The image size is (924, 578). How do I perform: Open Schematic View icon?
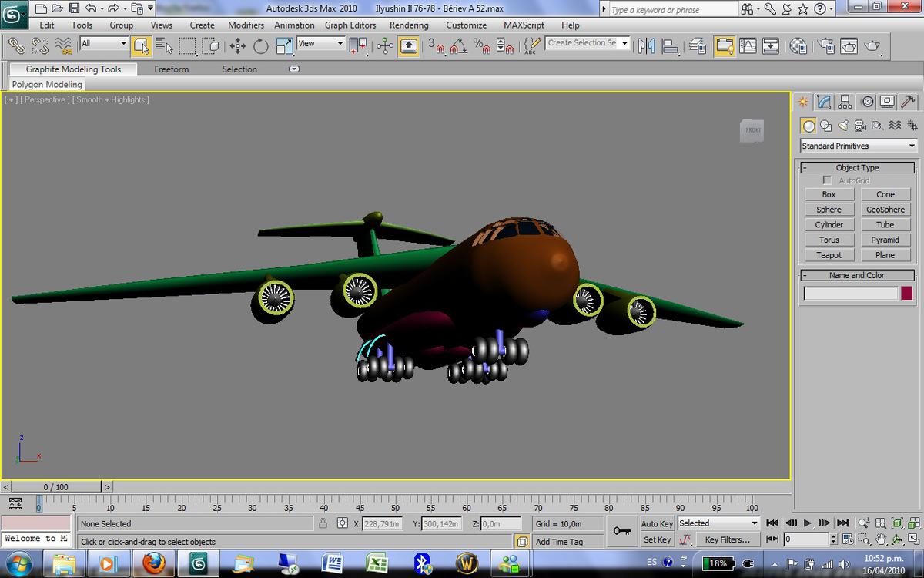click(x=771, y=46)
